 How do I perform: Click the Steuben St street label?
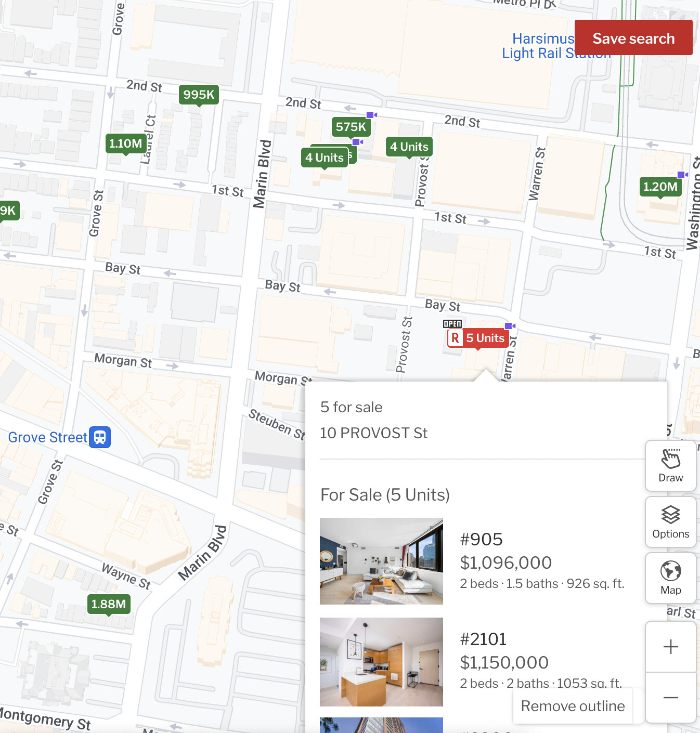[277, 424]
